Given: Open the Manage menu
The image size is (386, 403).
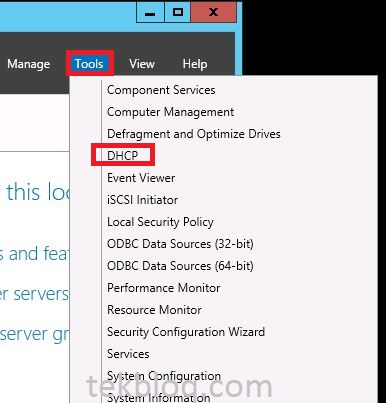Looking at the screenshot, I should point(29,63).
